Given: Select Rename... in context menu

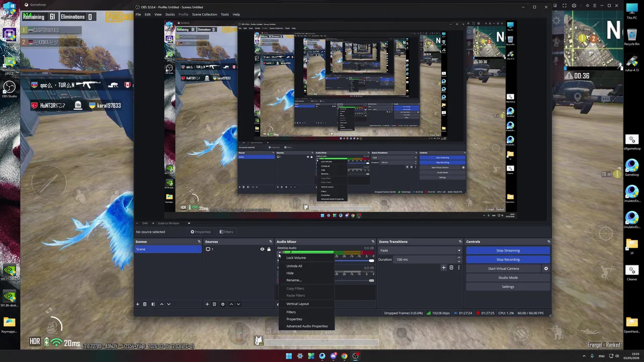Looking at the screenshot, I should click(x=306, y=280).
